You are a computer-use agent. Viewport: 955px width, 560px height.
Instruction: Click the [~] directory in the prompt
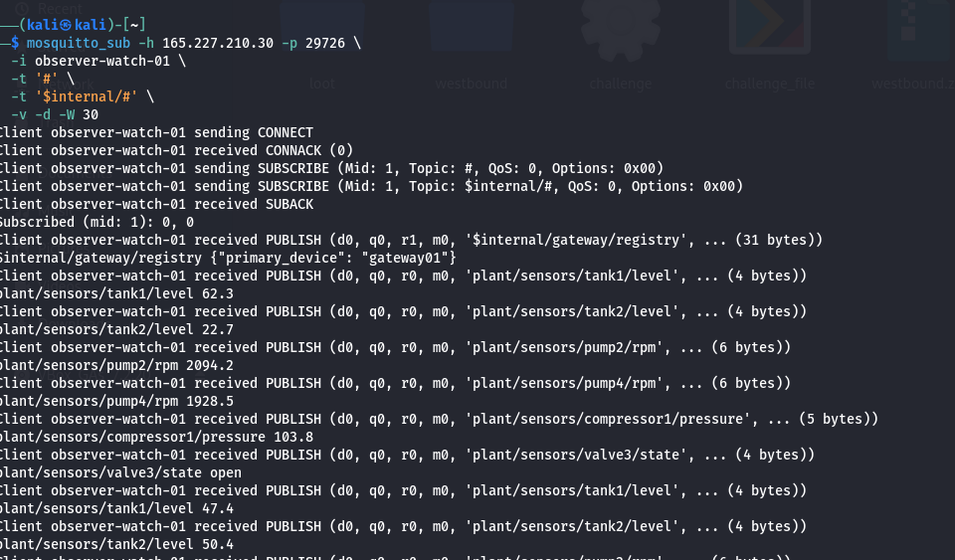[134, 25]
